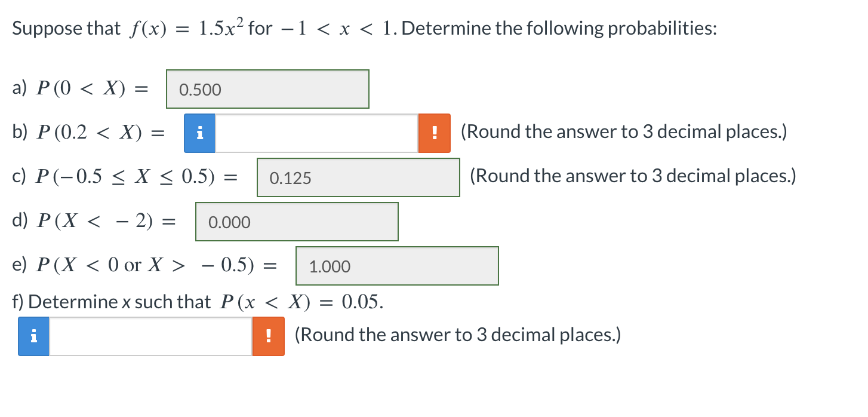868x417 pixels.
Task: Click the rounding note beside part c
Action: tap(633, 176)
